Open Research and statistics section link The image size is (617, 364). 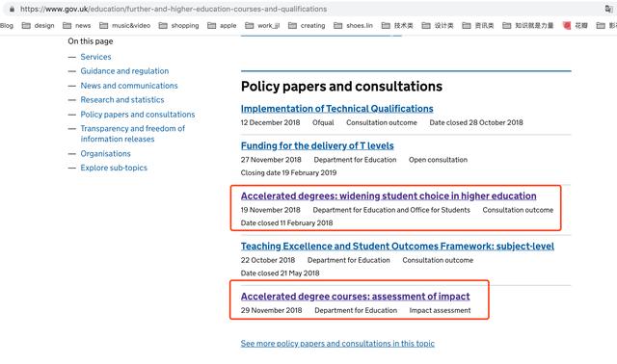pyautogui.click(x=122, y=100)
